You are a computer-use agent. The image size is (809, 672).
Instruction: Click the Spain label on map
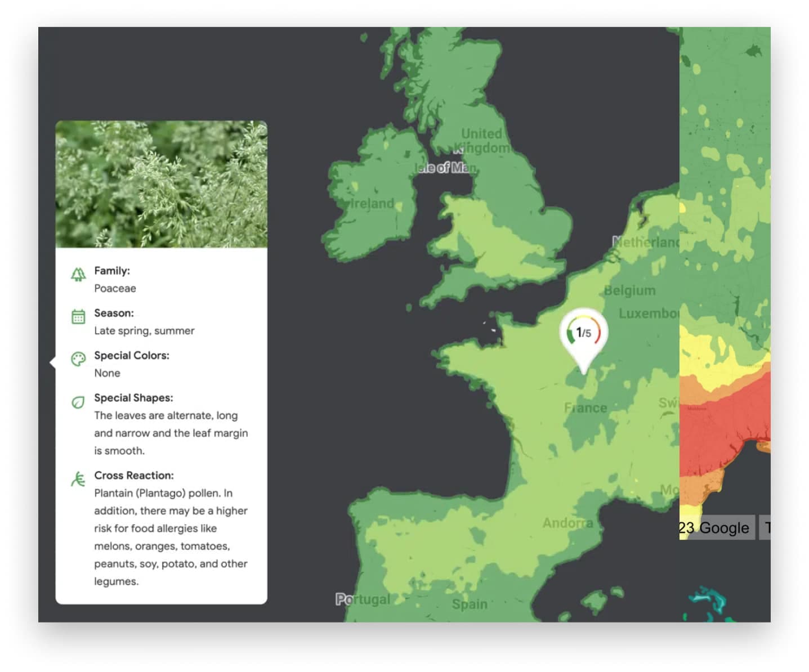pos(470,604)
